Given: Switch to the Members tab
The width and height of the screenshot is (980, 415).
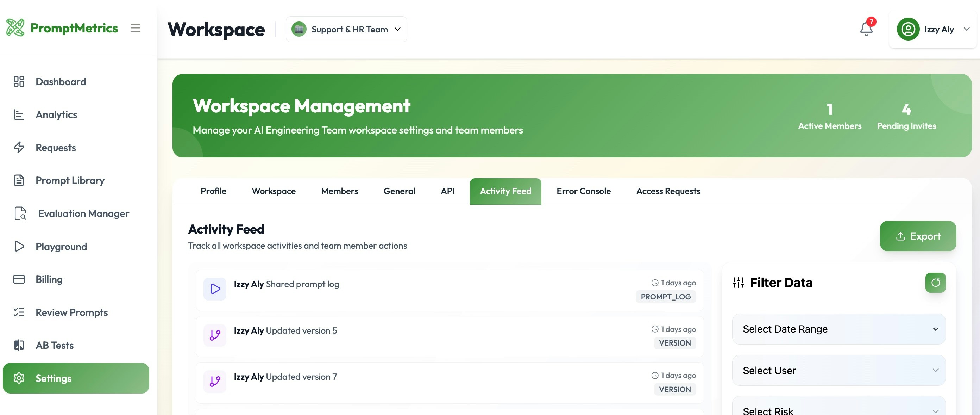Looking at the screenshot, I should [x=339, y=191].
